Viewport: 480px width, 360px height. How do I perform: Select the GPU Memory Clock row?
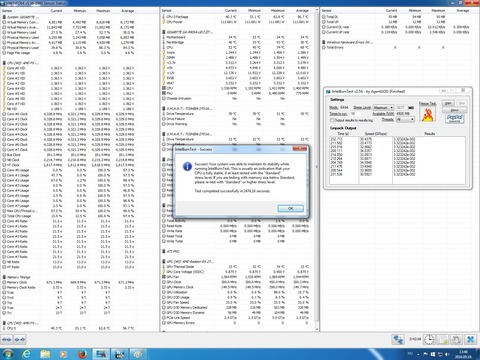[236, 287]
